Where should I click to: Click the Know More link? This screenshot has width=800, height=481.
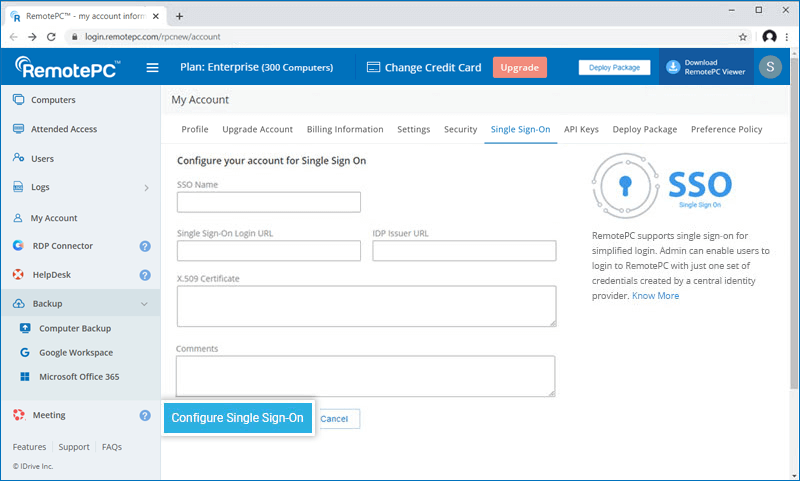coord(655,296)
